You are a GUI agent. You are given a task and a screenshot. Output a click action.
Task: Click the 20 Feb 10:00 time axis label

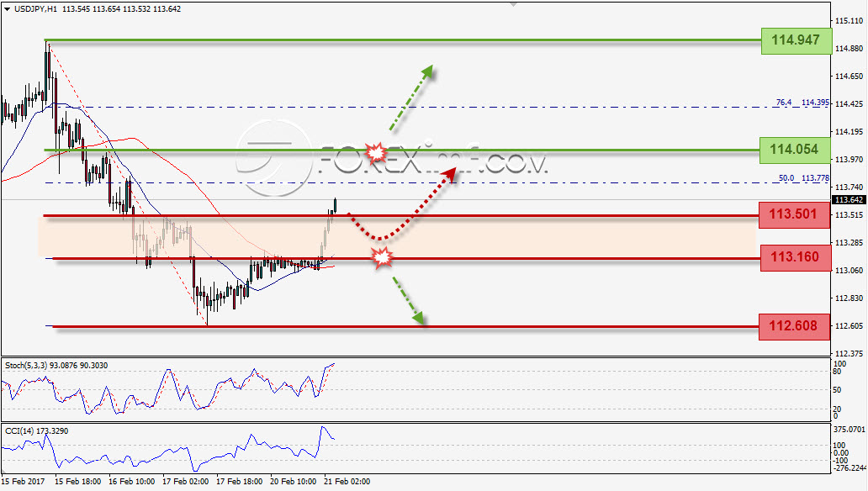(x=294, y=482)
